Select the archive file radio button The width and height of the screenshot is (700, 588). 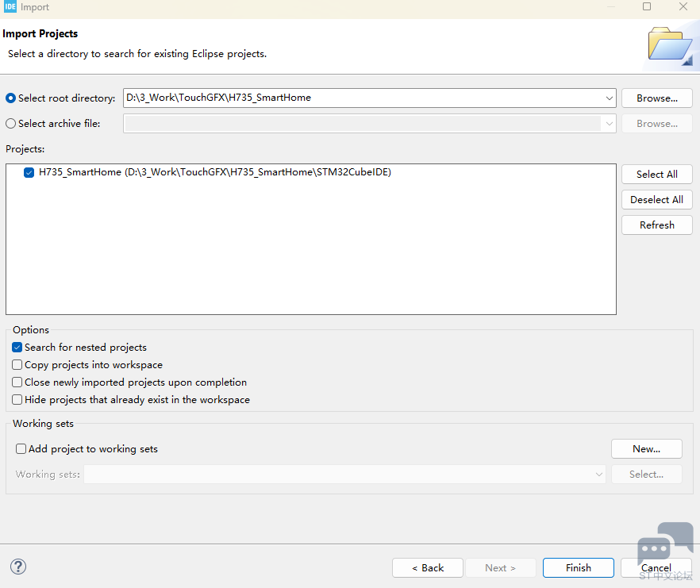(x=11, y=124)
